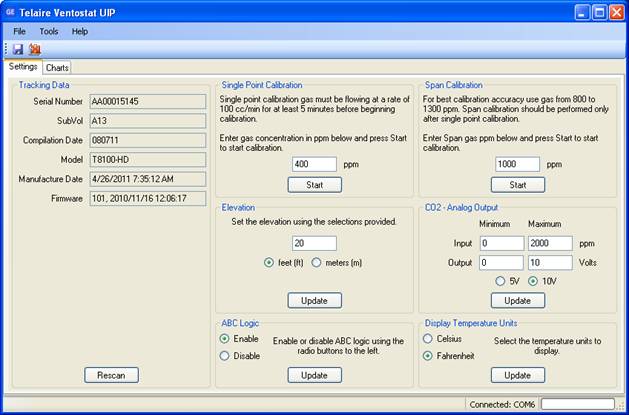Open the Tools menu
Image resolution: width=629 pixels, height=415 pixels.
point(49,31)
